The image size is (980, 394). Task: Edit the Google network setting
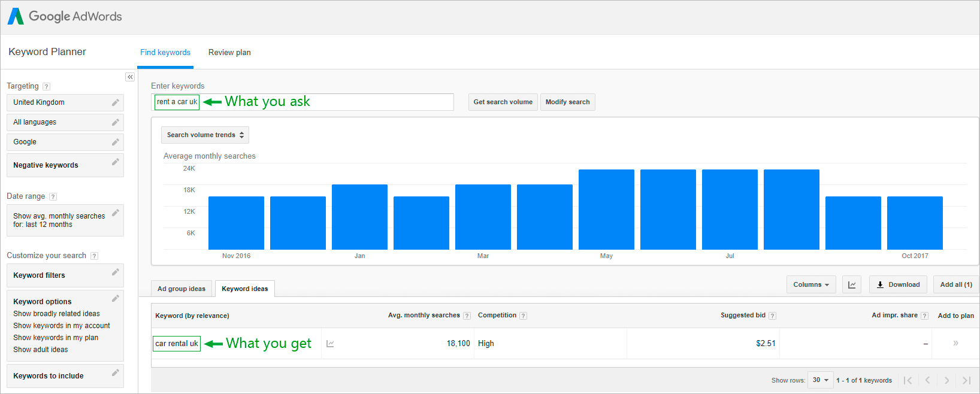116,142
